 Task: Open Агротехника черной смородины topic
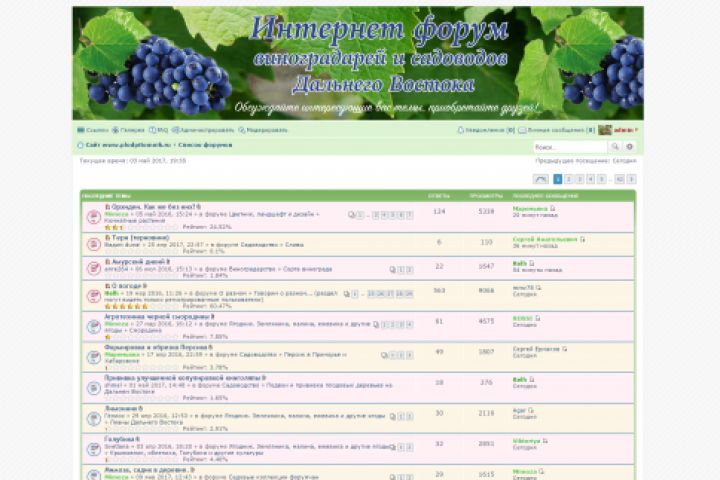(x=157, y=317)
